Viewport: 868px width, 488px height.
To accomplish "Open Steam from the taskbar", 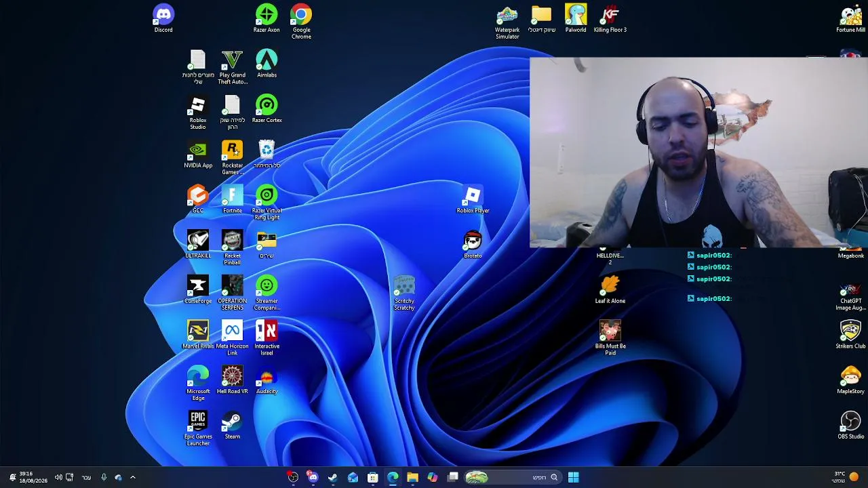I will [x=333, y=477].
